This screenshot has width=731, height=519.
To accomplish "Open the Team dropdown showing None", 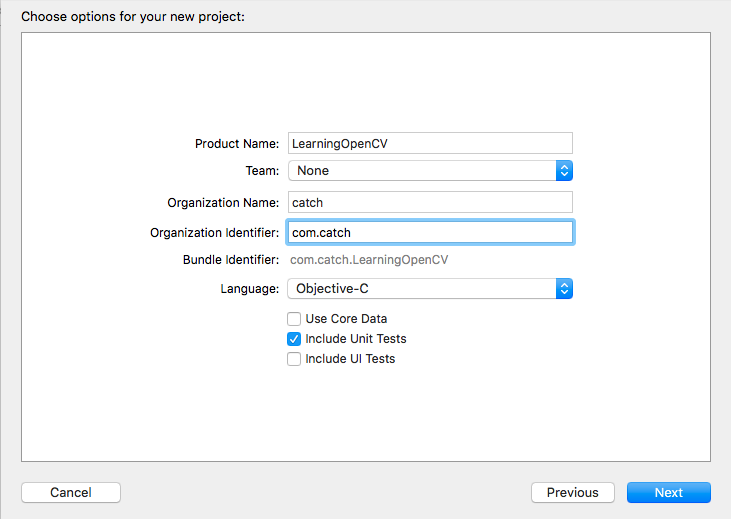I will click(x=430, y=171).
